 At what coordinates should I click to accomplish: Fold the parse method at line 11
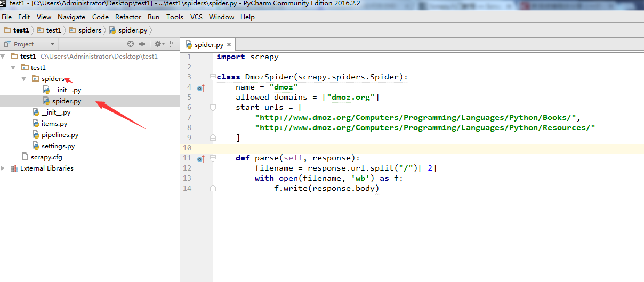(213, 158)
